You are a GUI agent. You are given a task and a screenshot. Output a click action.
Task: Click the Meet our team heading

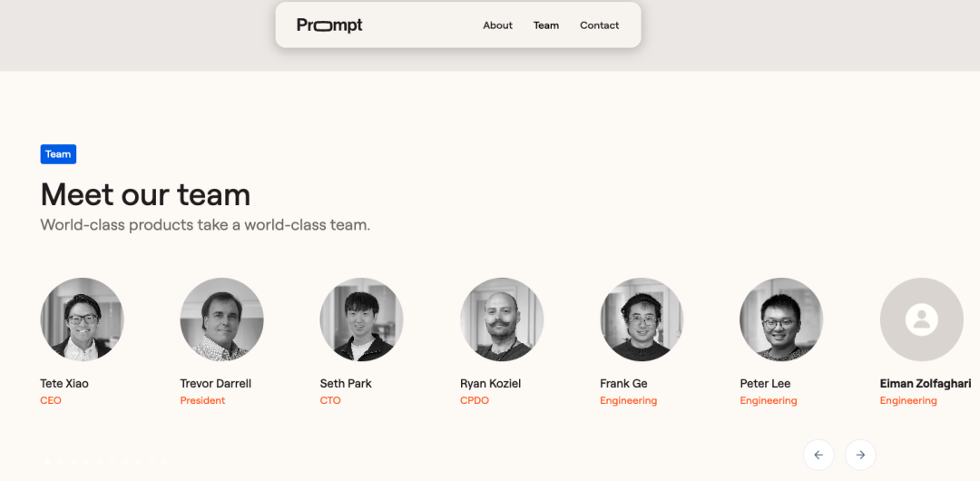pyautogui.click(x=145, y=195)
